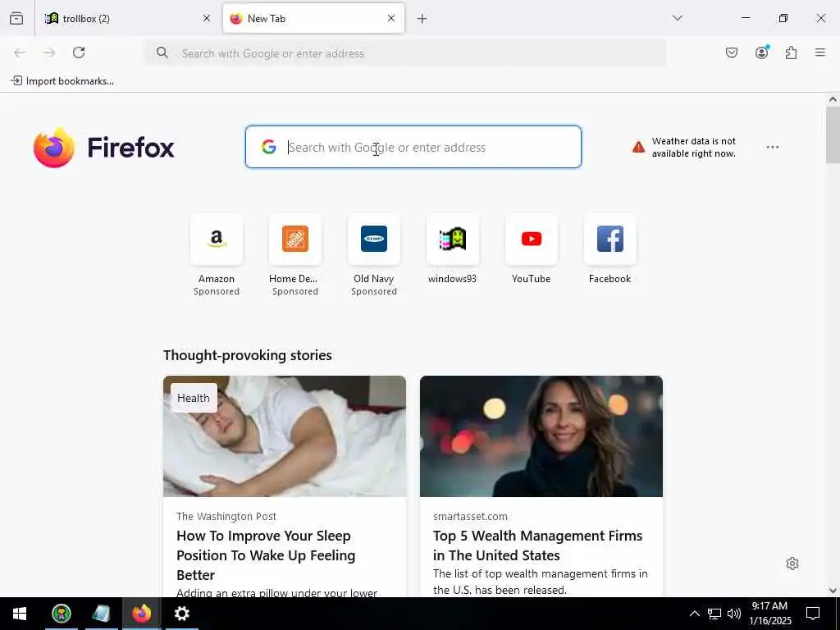
Task: Click the volume speaker tray icon
Action: coord(734,614)
